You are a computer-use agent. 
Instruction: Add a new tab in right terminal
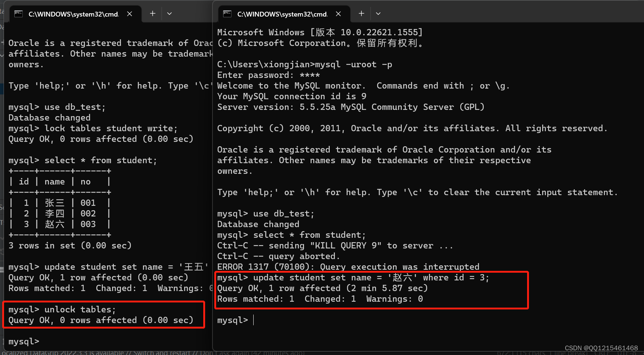coord(361,14)
